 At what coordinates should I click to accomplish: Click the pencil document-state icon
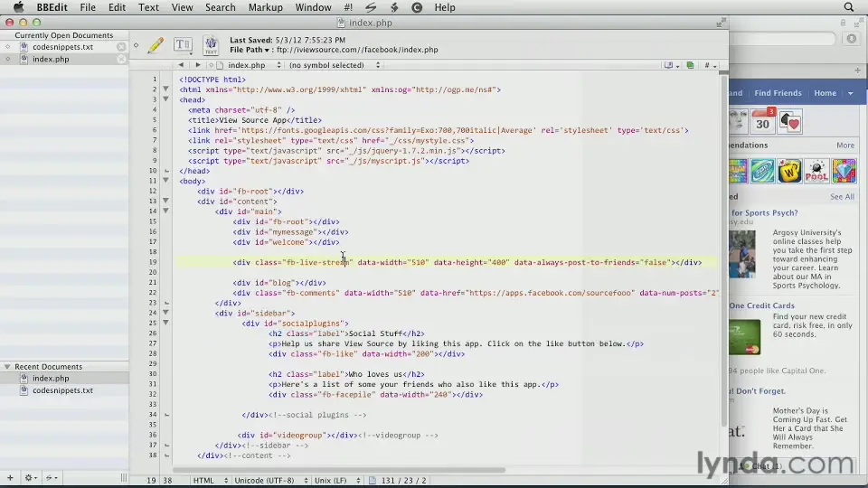[x=156, y=45]
